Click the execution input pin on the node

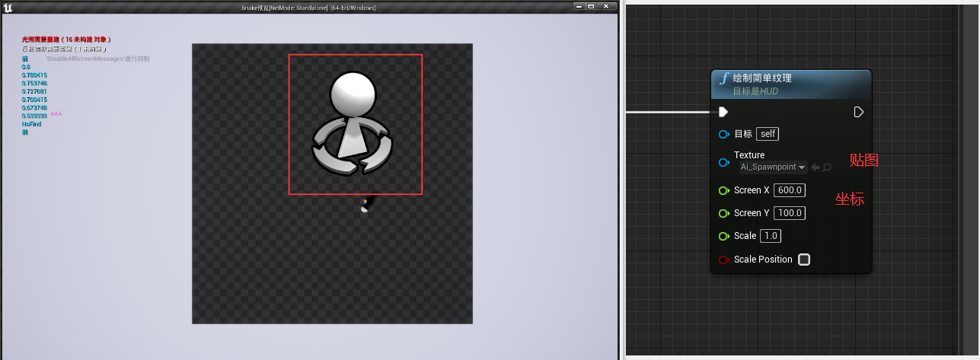click(723, 112)
